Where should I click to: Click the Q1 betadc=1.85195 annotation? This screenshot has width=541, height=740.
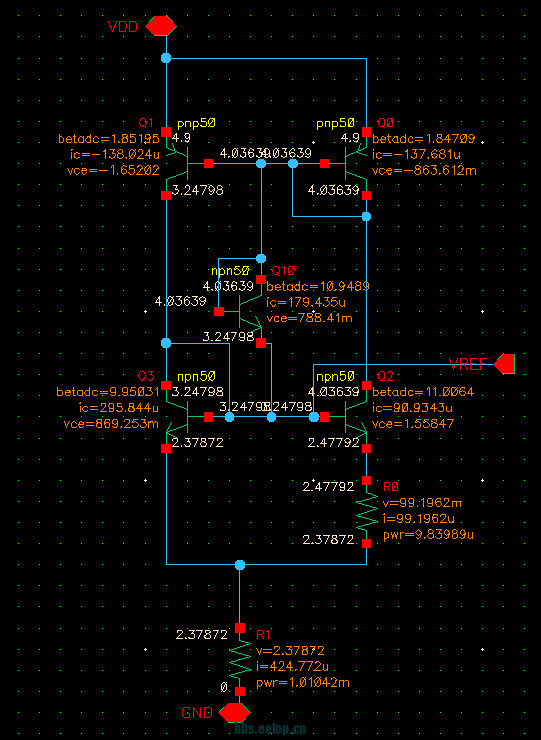pos(109,139)
